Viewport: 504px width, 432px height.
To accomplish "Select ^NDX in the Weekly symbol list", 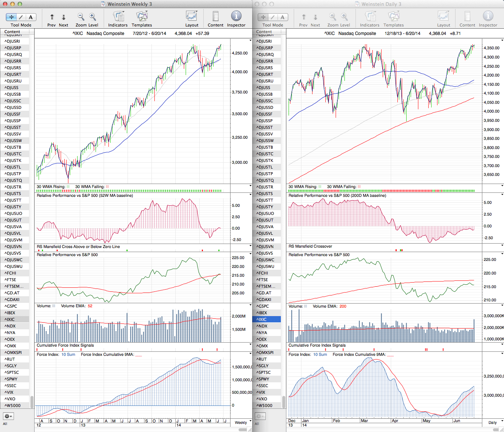I will [15, 326].
